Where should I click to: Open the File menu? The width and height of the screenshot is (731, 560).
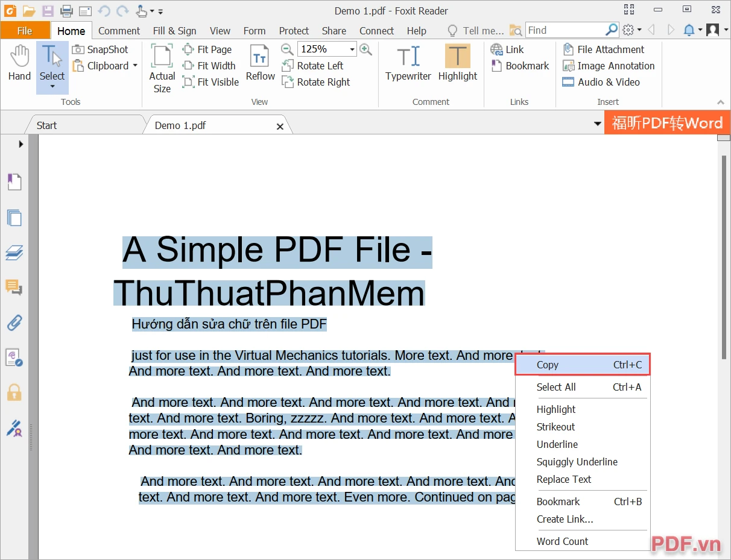[x=25, y=31]
